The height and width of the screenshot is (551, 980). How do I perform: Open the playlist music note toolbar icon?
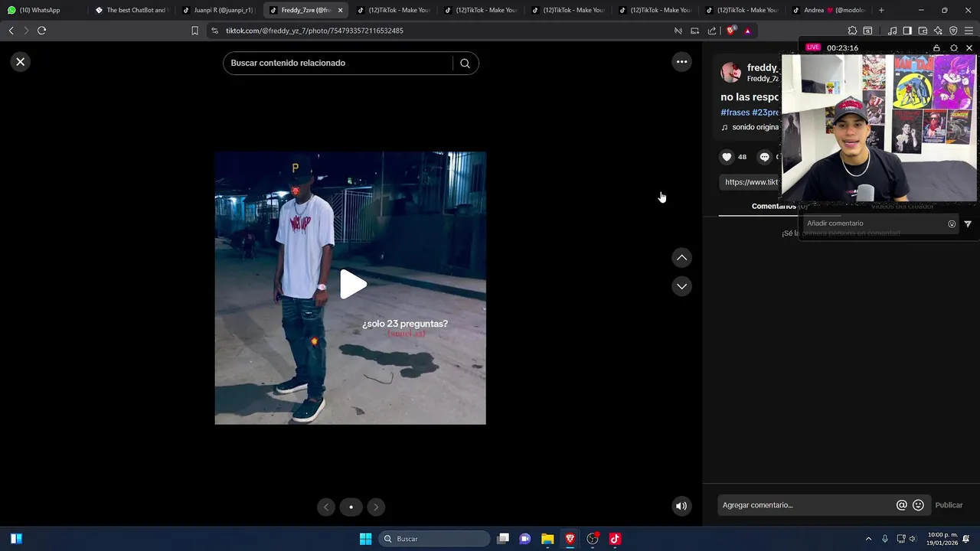892,31
